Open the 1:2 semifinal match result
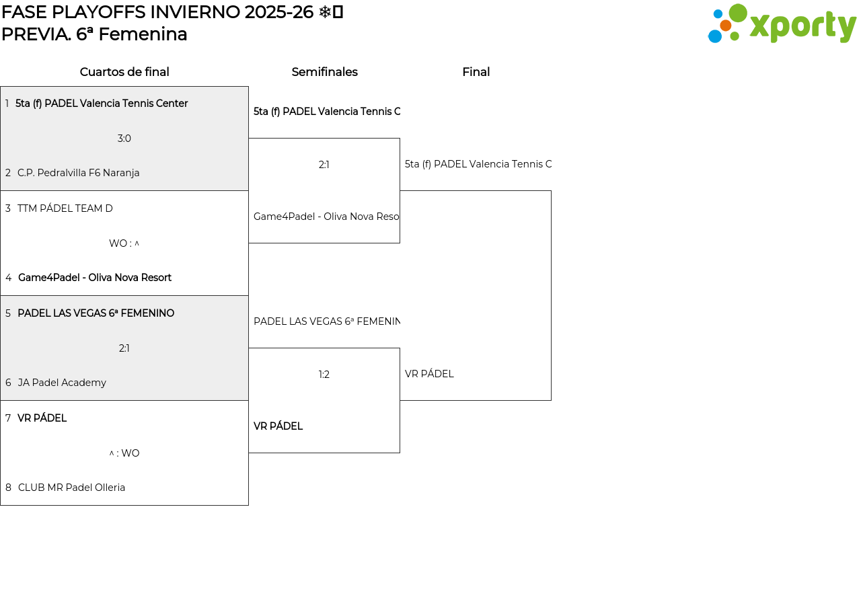The height and width of the screenshot is (616, 861). (x=324, y=375)
